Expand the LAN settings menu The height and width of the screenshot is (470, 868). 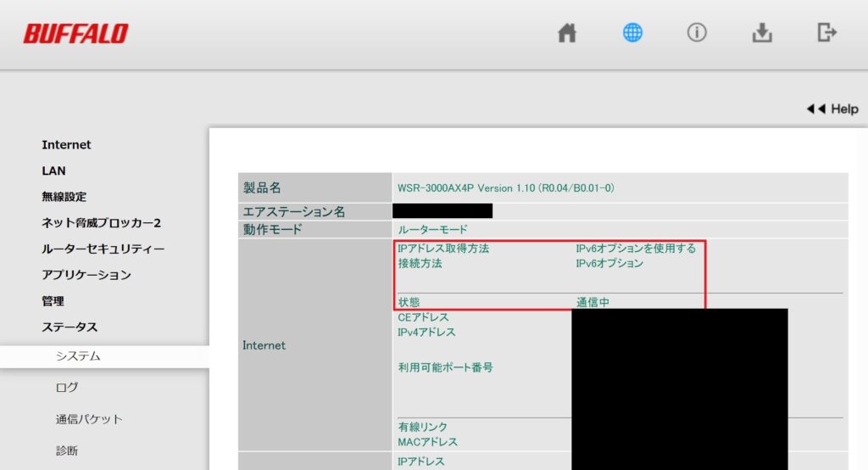(x=53, y=171)
